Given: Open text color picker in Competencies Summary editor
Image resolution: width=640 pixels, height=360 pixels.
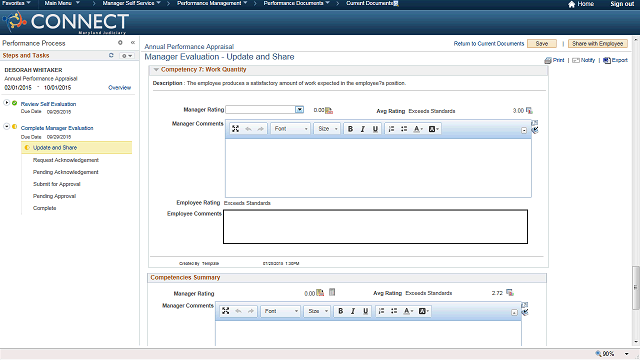Looking at the screenshot, I should tap(408, 311).
